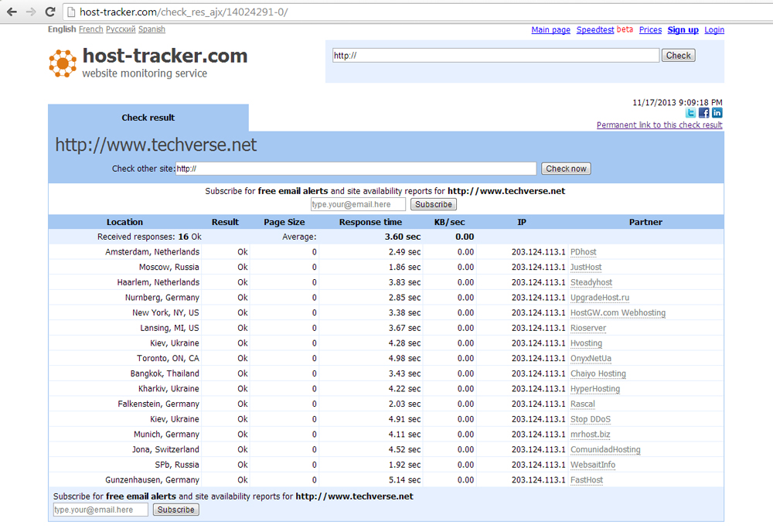Click the Bangkok, Thailand location cell
Image resolution: width=773 pixels, height=532 pixels.
click(x=165, y=373)
